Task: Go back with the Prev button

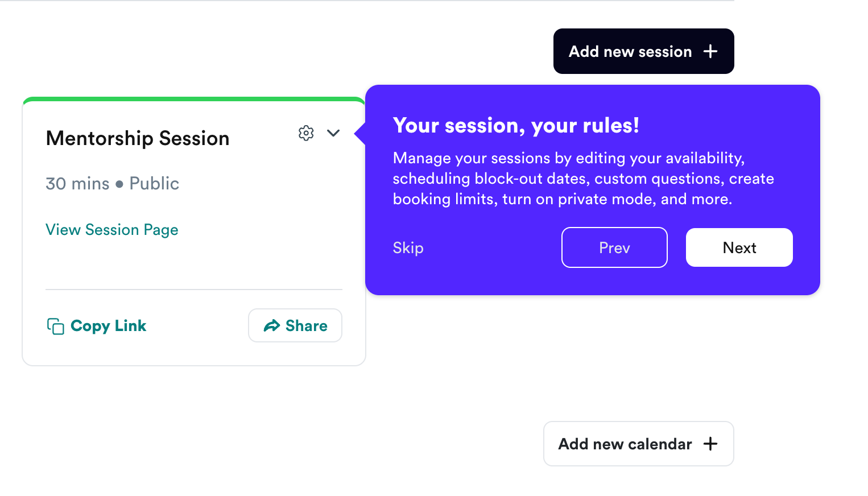Action: point(614,247)
